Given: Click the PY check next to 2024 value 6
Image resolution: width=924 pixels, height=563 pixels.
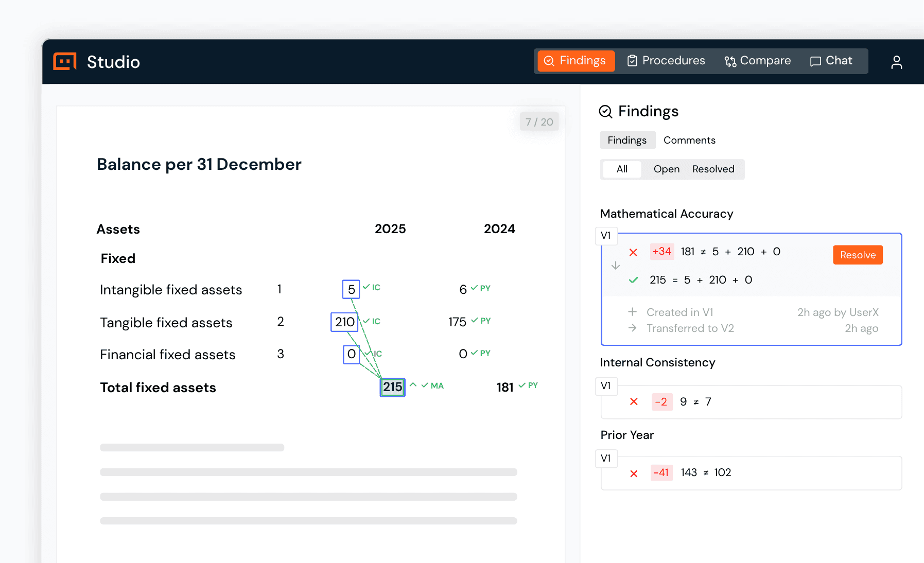Looking at the screenshot, I should (x=480, y=288).
